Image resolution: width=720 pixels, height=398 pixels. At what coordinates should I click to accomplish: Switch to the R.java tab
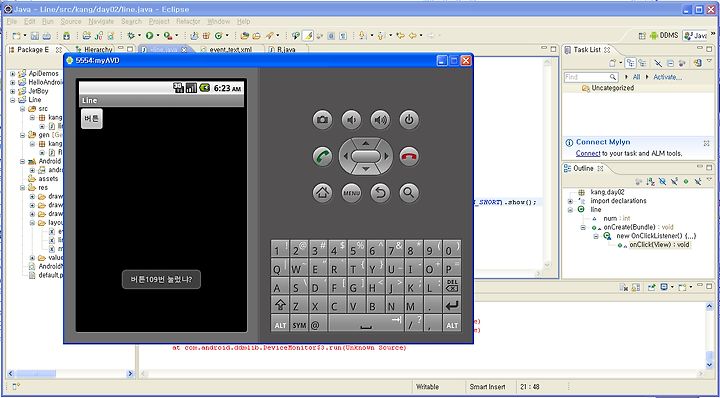286,49
